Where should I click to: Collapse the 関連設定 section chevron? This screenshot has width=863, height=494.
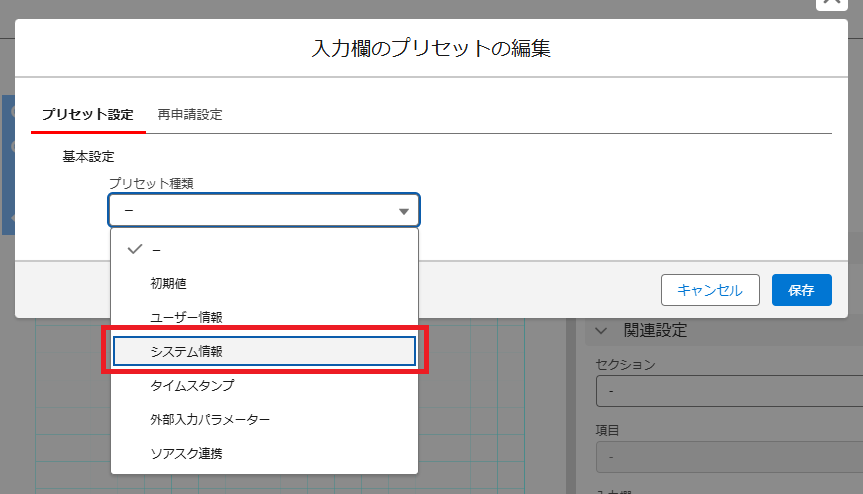pos(602,331)
